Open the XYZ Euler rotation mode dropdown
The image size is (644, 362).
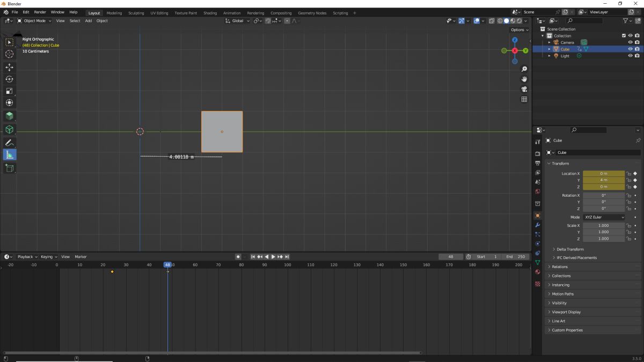click(x=604, y=217)
